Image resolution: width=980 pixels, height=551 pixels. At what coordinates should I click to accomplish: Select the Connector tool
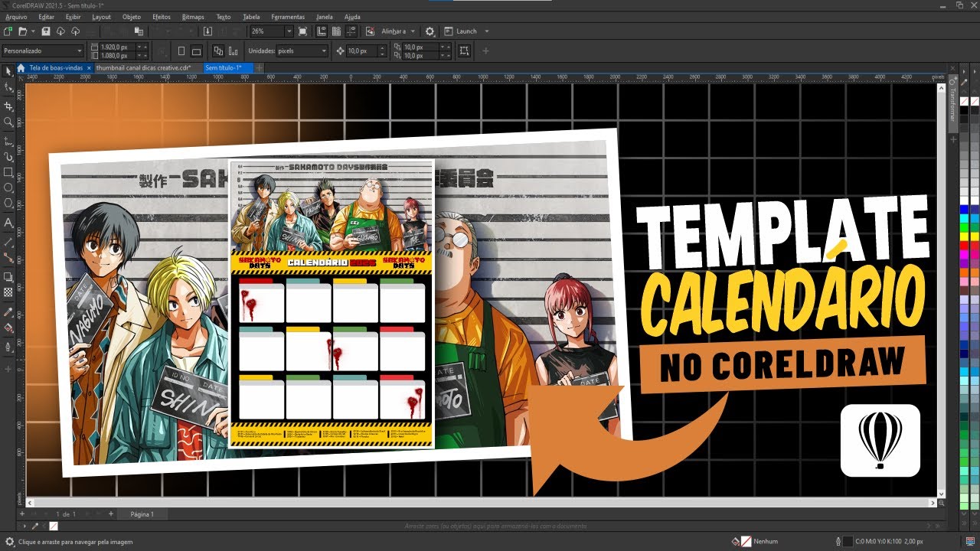8,258
